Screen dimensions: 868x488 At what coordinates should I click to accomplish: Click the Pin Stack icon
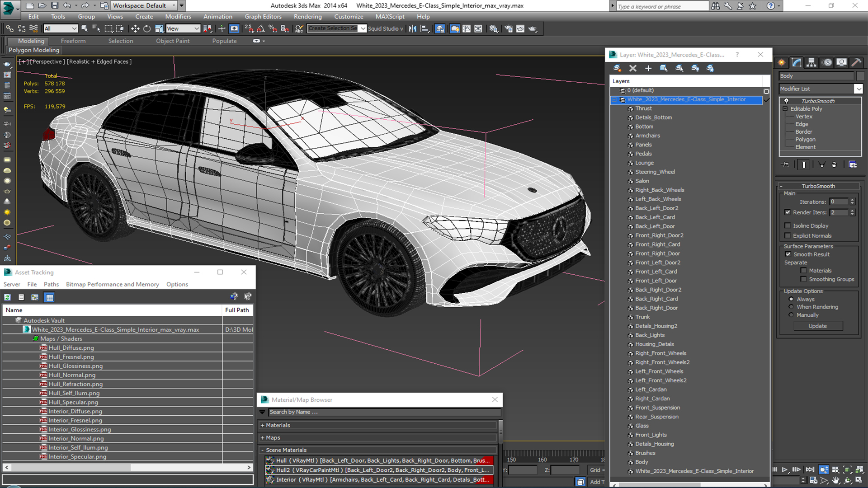(786, 164)
